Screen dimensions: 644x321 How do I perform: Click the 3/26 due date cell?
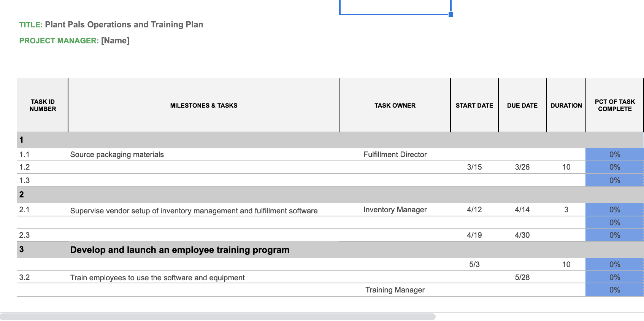(x=522, y=167)
